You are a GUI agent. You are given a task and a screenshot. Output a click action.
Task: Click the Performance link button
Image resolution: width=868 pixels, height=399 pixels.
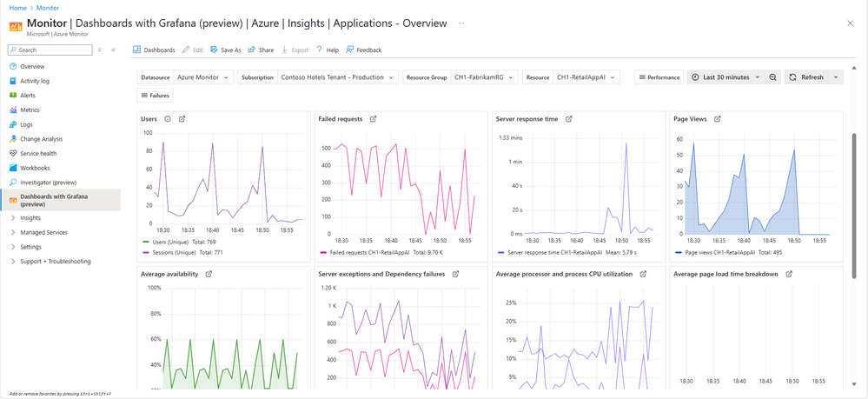tap(659, 77)
